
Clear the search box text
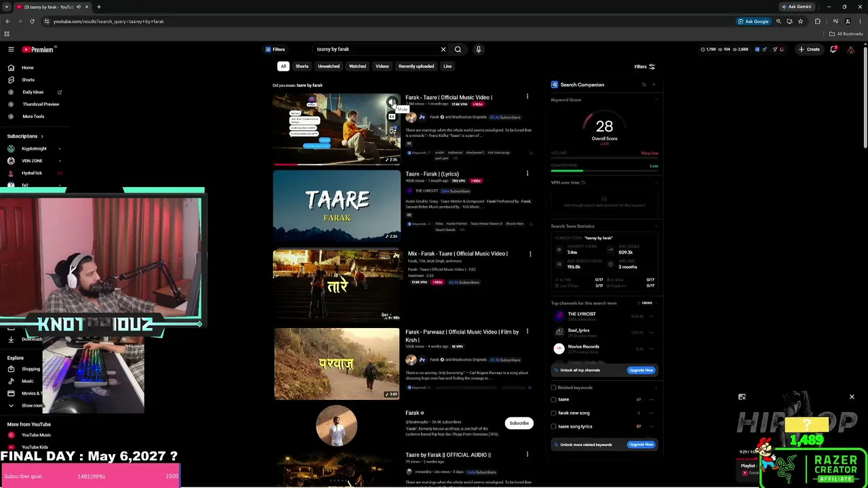(x=443, y=49)
